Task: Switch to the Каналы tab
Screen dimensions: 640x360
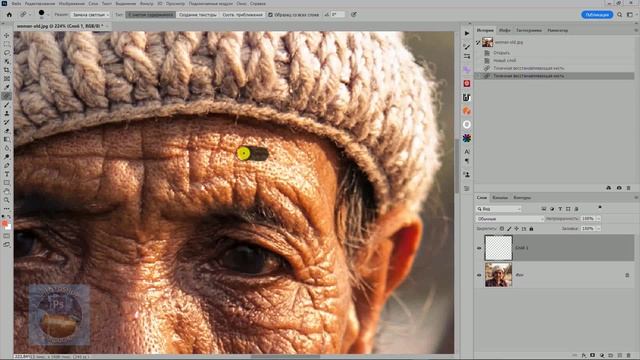Action: click(x=500, y=198)
